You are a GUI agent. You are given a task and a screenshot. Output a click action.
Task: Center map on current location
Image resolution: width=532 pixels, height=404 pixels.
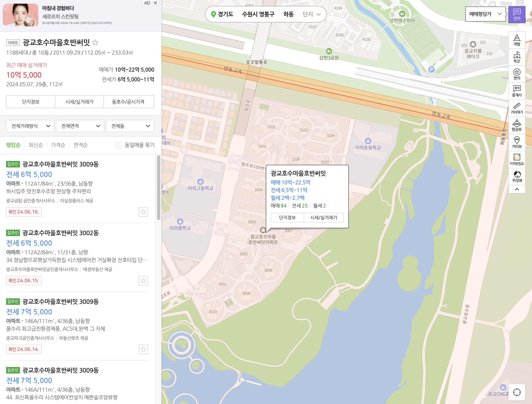click(x=517, y=392)
